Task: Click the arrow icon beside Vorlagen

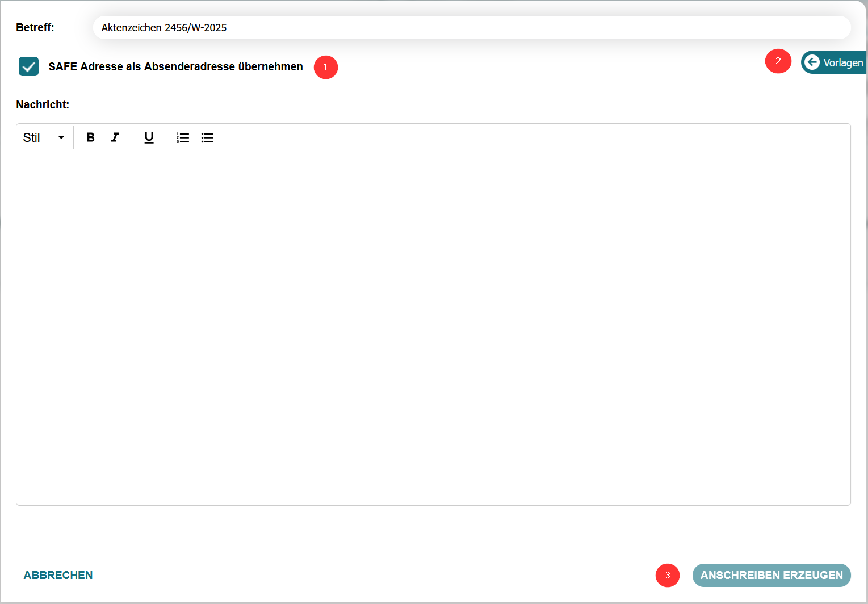Action: pos(812,62)
